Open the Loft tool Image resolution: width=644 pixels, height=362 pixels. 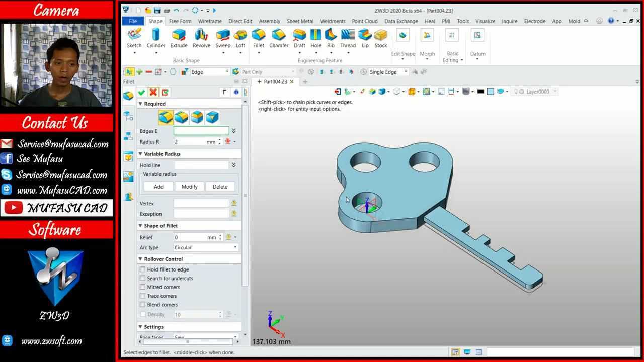click(x=240, y=38)
